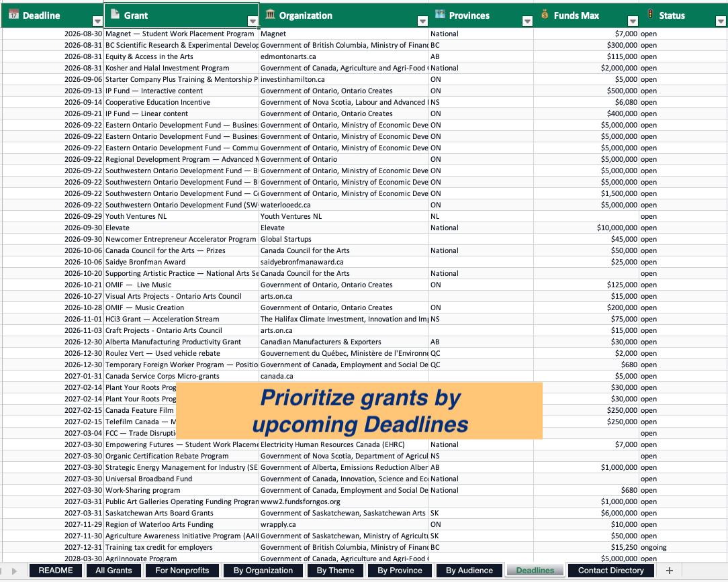728x582 pixels.
Task: Select the Canadian Manufacturers & Exporters cell
Action: [344, 342]
